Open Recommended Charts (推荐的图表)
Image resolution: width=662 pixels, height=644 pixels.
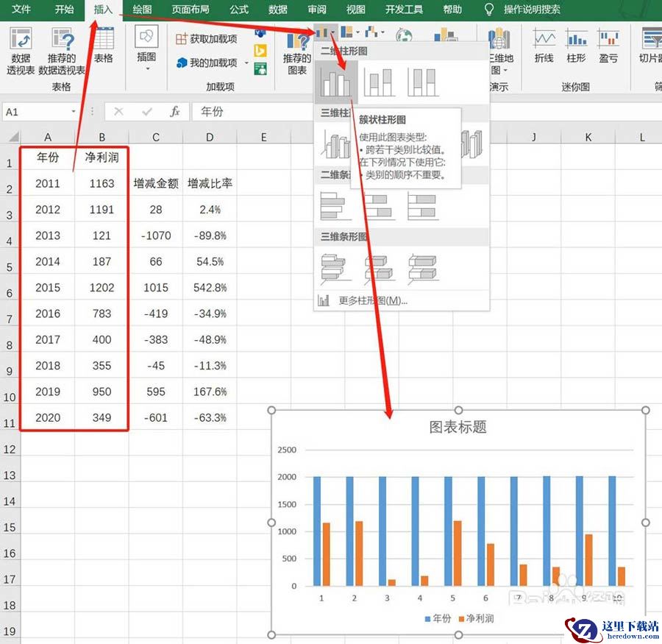[297, 53]
